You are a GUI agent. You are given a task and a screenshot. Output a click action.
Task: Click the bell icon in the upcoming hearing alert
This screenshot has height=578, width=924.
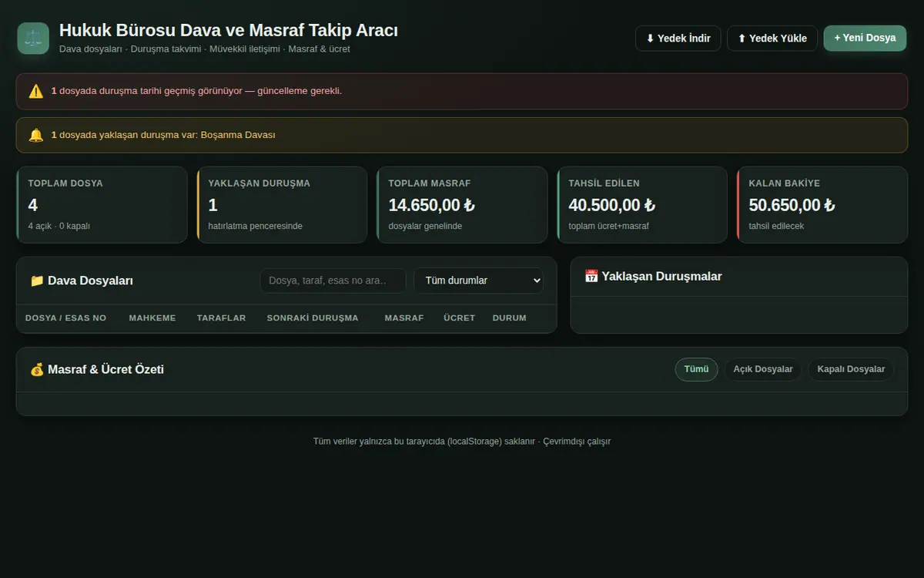click(x=36, y=135)
